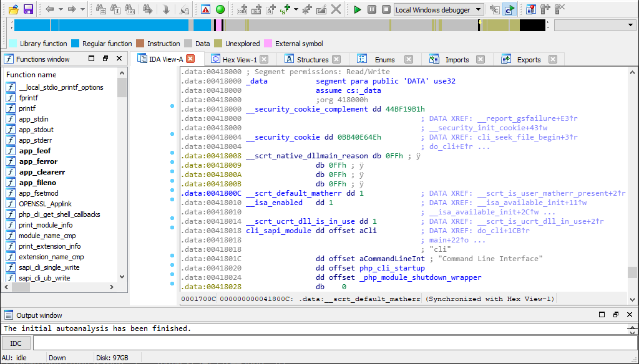Select app_ferror in the functions list

[38, 161]
